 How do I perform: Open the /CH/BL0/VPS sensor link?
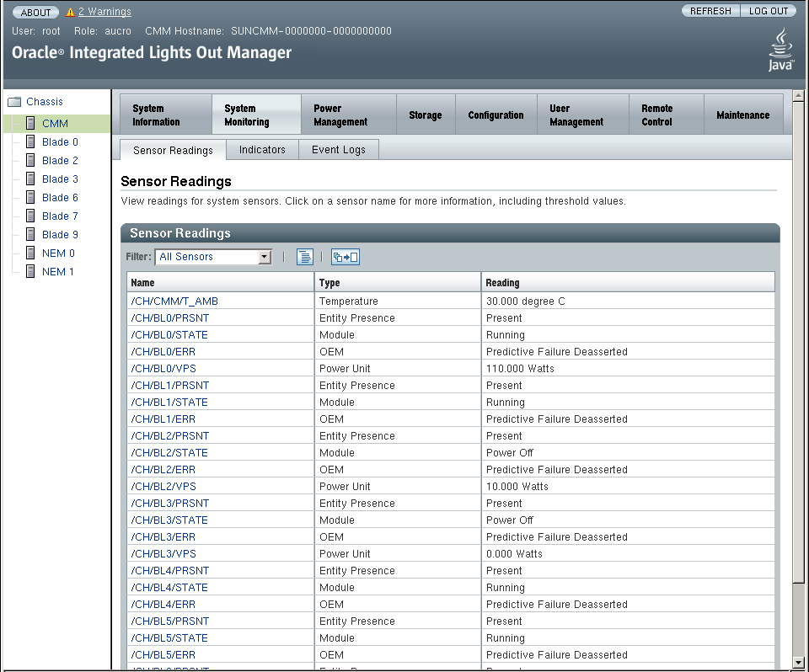click(163, 369)
